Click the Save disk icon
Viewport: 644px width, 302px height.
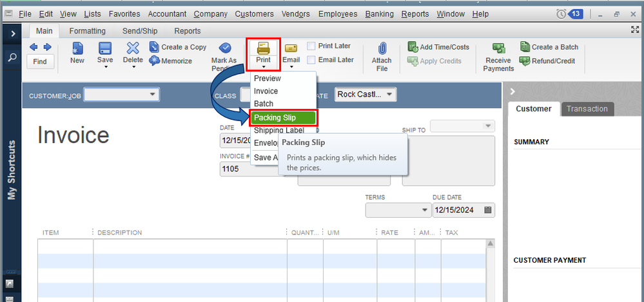(x=105, y=48)
